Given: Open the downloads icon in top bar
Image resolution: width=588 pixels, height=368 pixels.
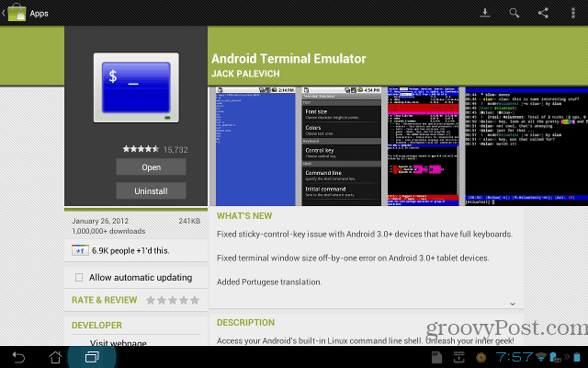Looking at the screenshot, I should tap(485, 13).
